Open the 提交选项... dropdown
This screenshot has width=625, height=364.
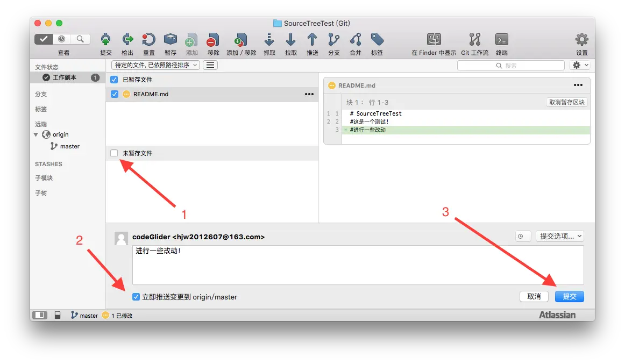pos(559,236)
